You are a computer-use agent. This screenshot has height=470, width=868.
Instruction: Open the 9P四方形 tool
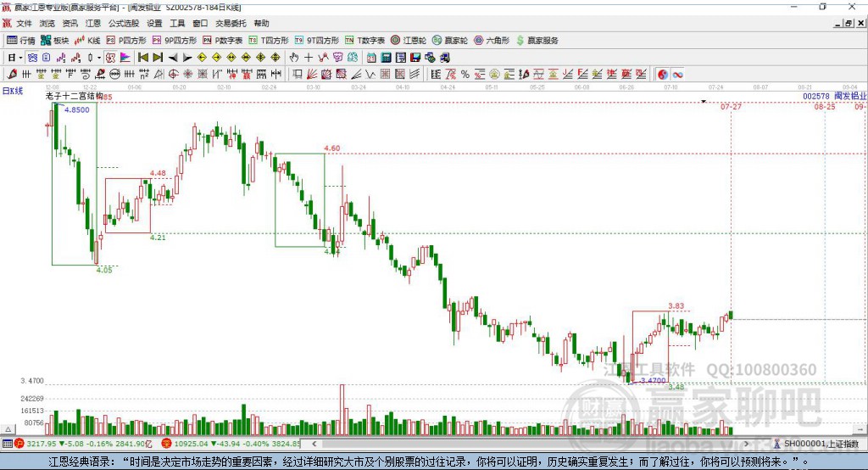pos(175,41)
